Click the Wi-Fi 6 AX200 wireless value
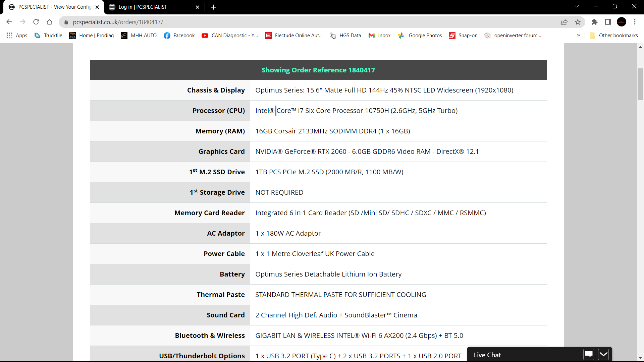The image size is (644, 362). pos(359,336)
